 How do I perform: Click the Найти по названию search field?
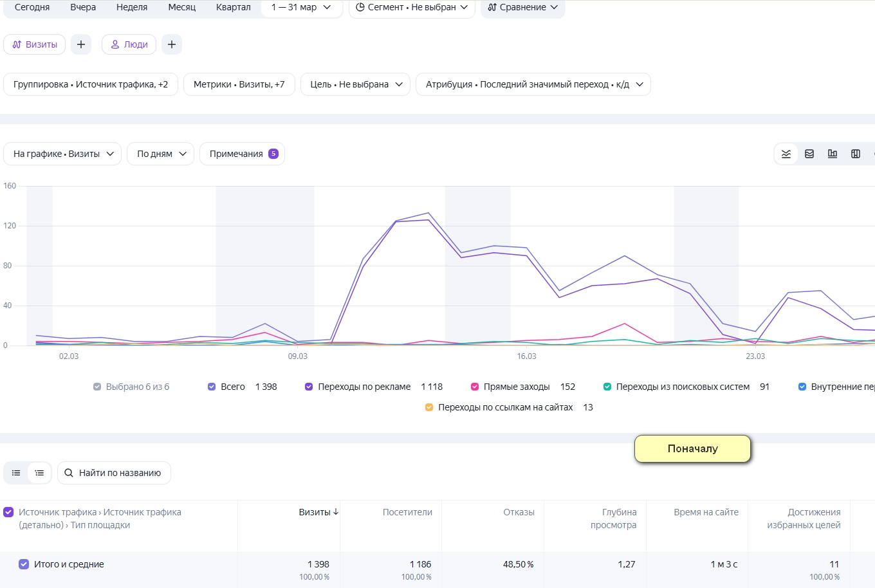(x=114, y=473)
